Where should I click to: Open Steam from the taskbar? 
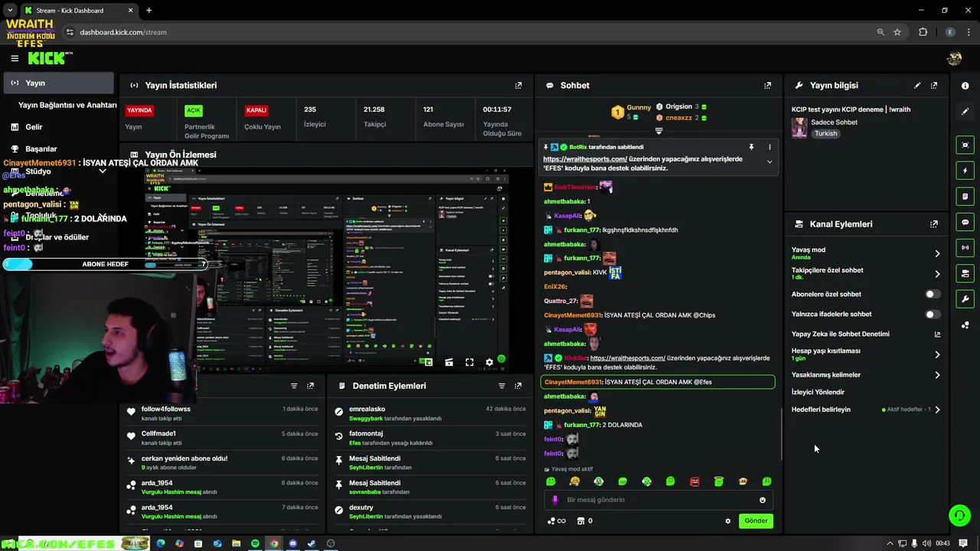312,543
